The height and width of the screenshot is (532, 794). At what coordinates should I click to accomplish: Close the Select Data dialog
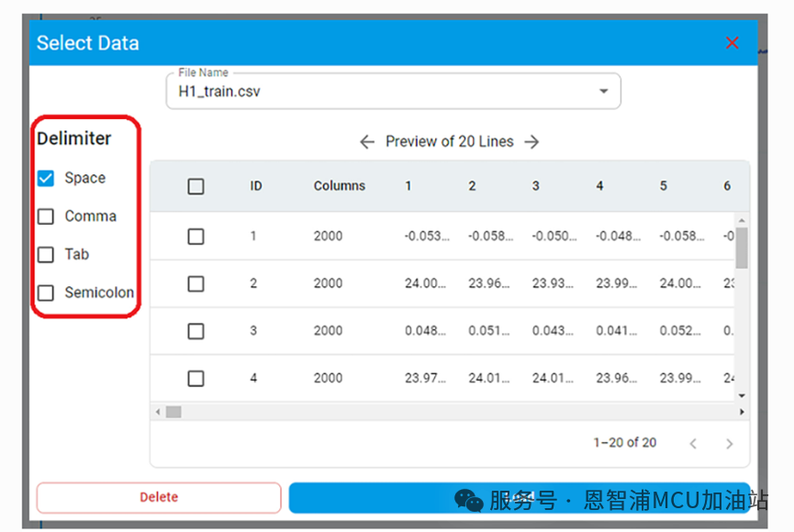pyautogui.click(x=732, y=43)
